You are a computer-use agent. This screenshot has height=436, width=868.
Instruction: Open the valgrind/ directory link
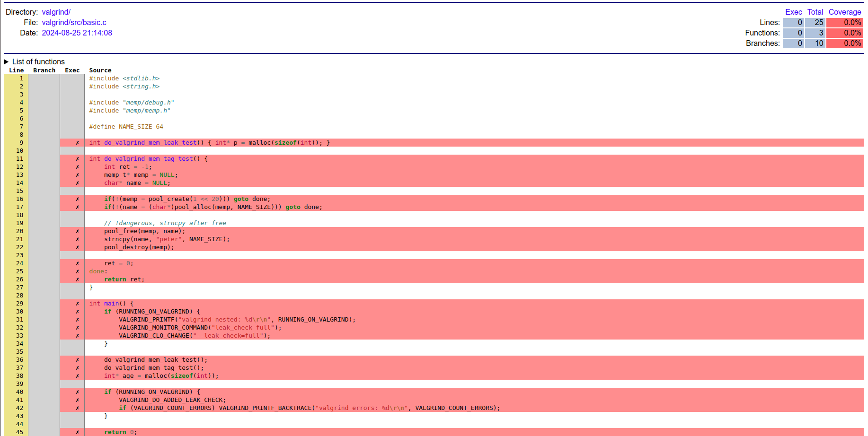[56, 12]
